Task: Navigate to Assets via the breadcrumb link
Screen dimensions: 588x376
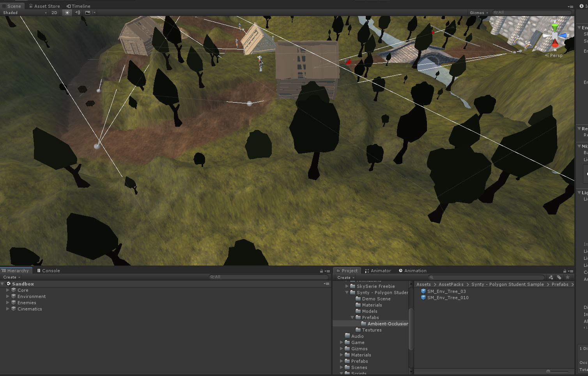Action: point(423,284)
